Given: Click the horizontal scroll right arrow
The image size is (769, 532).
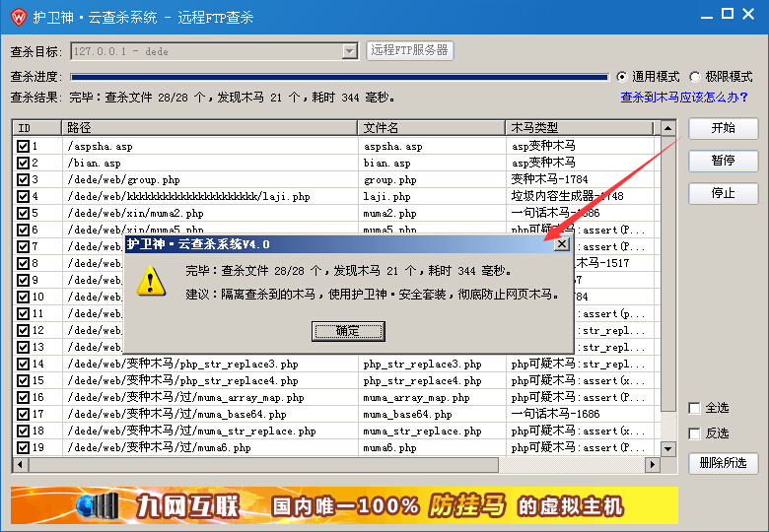Looking at the screenshot, I should pyautogui.click(x=653, y=464).
